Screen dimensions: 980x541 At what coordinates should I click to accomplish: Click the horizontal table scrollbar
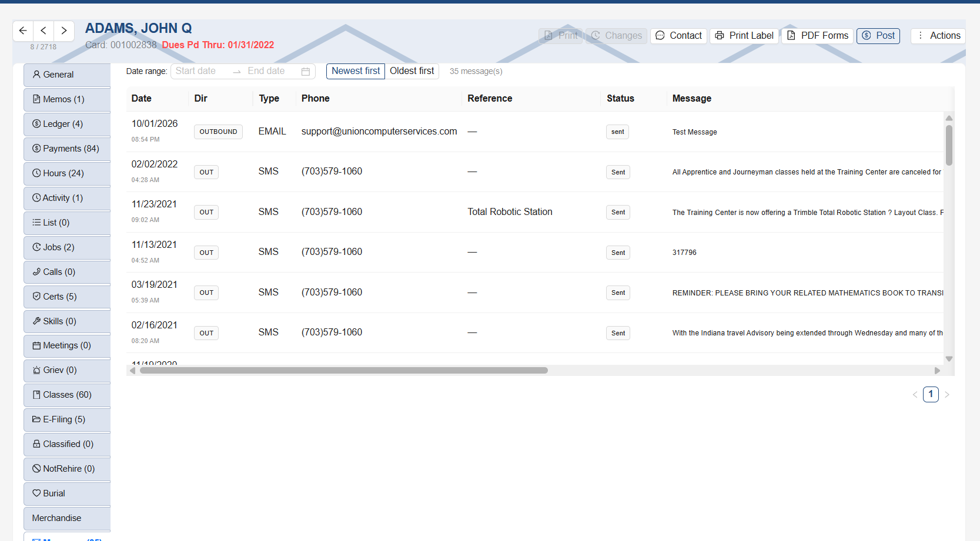(343, 371)
